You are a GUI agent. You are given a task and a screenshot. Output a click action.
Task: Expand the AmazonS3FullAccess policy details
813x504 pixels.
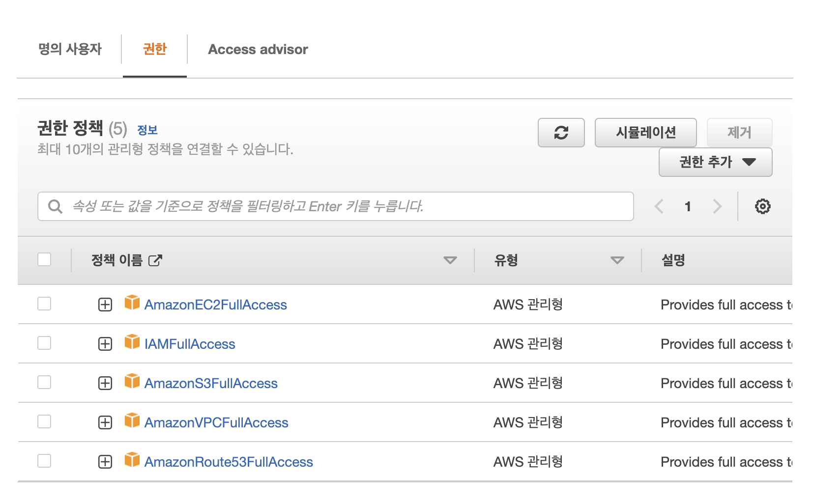[105, 383]
